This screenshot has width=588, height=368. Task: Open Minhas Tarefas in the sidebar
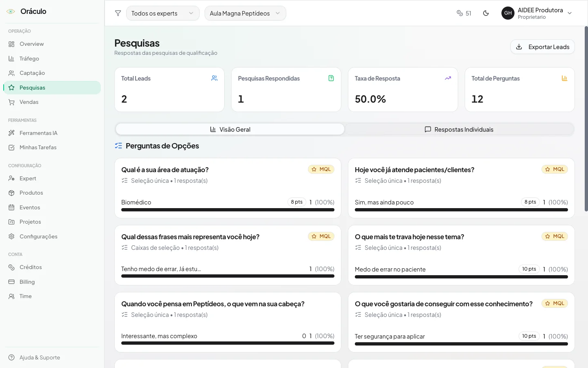click(x=52, y=148)
